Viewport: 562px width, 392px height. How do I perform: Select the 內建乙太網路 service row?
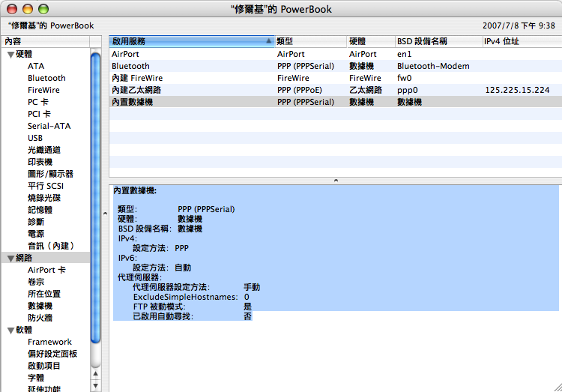click(336, 90)
